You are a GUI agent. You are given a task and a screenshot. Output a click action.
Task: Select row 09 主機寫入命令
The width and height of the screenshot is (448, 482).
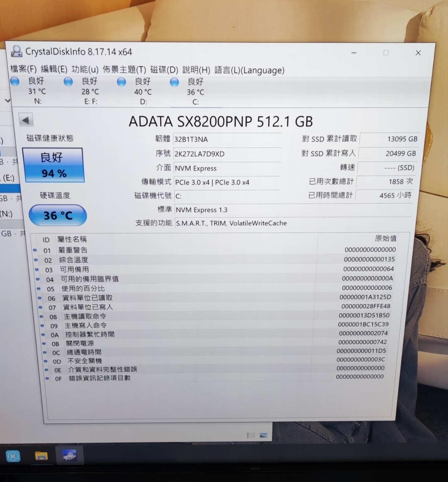pyautogui.click(x=215, y=325)
